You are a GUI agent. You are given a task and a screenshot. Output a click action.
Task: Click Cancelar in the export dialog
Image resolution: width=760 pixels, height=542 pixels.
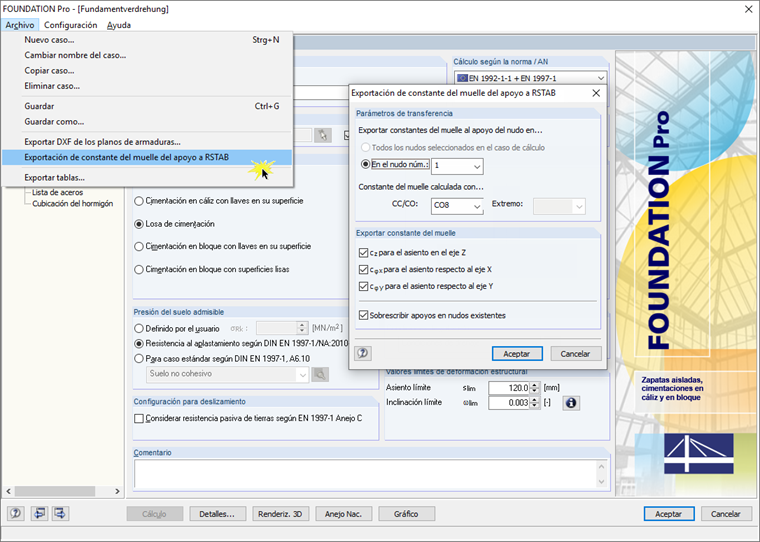click(575, 354)
